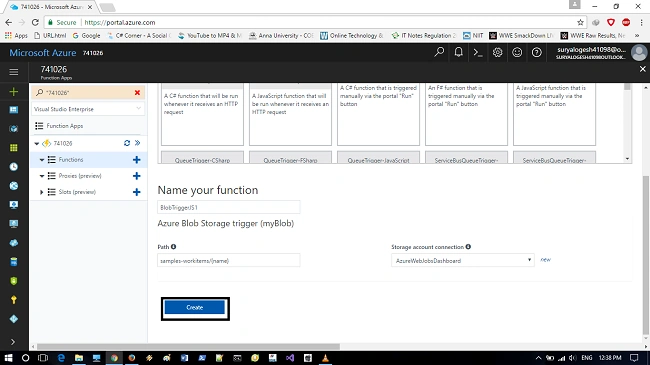Open Visual Studio Enterprise subscription dropdown

(x=88, y=109)
